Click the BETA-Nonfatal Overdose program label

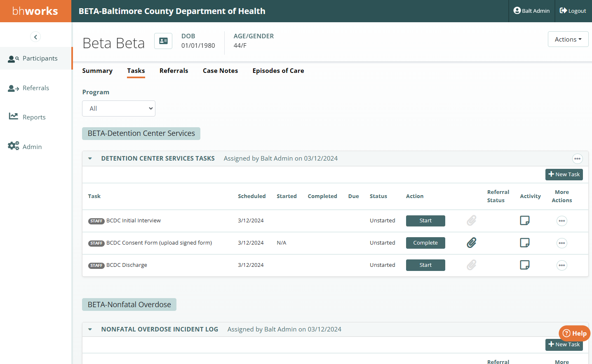pos(129,305)
